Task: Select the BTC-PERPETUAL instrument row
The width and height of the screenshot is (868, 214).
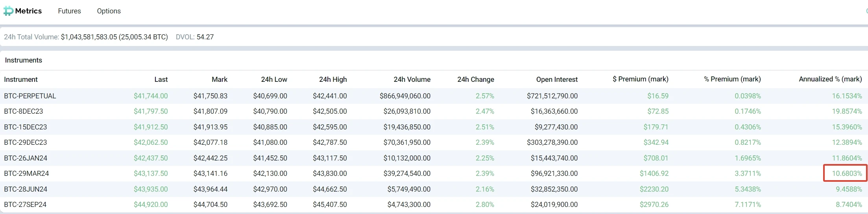Action: click(30, 96)
